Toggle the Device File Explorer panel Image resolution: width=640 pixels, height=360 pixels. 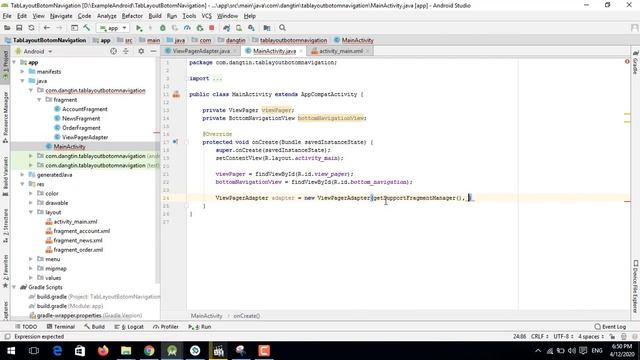(636, 286)
